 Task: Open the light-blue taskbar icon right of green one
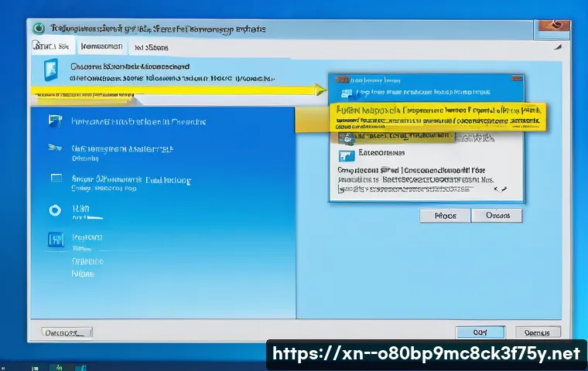click(x=81, y=368)
